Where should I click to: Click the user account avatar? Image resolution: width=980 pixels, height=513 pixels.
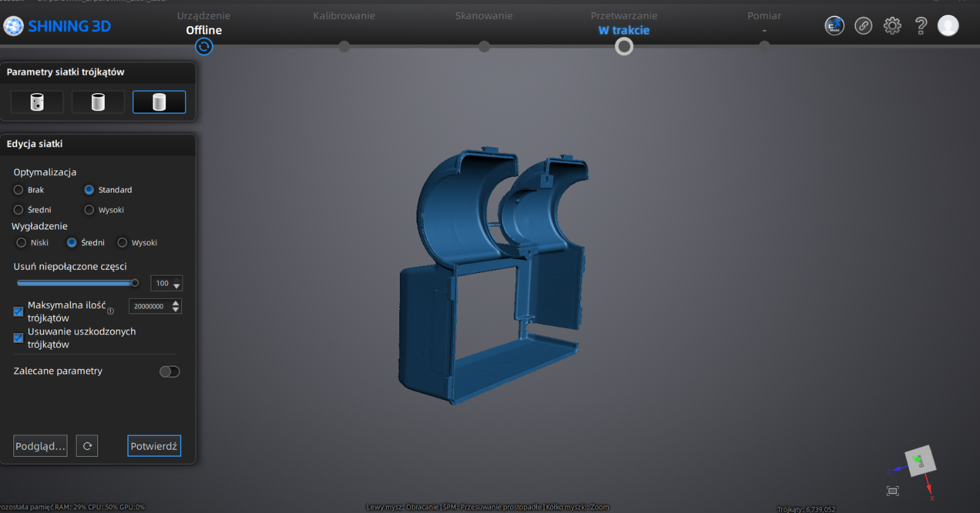[948, 26]
